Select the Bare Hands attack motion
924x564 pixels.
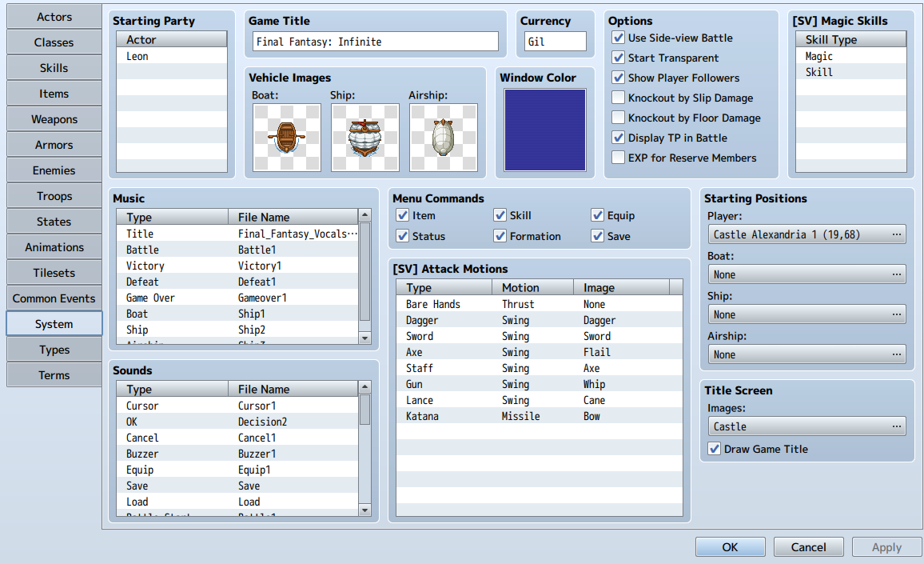tap(540, 305)
